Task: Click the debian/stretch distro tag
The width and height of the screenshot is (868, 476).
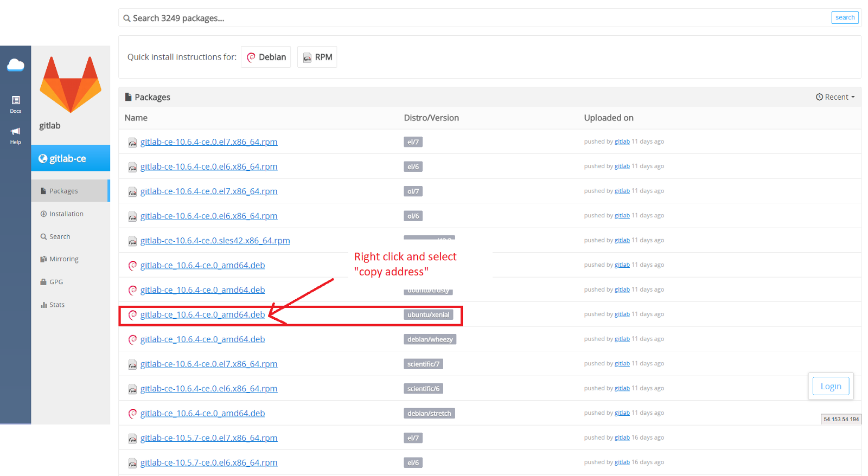Action: pos(430,414)
